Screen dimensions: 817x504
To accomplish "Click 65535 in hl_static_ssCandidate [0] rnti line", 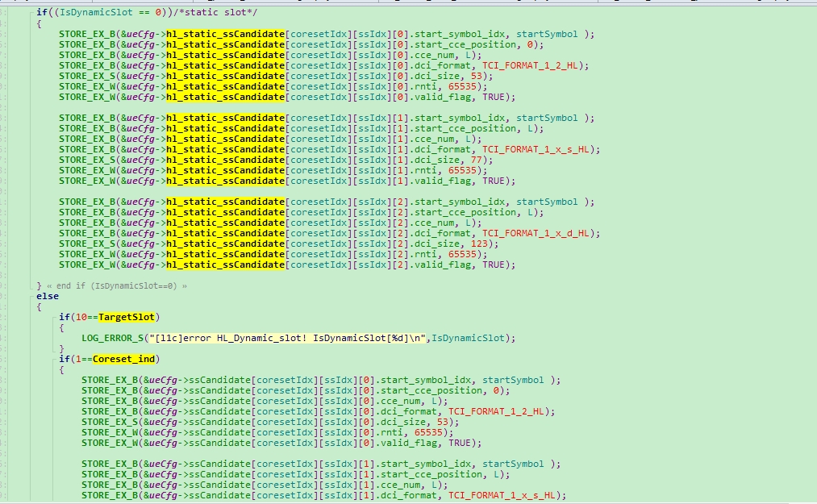I will click(x=462, y=86).
